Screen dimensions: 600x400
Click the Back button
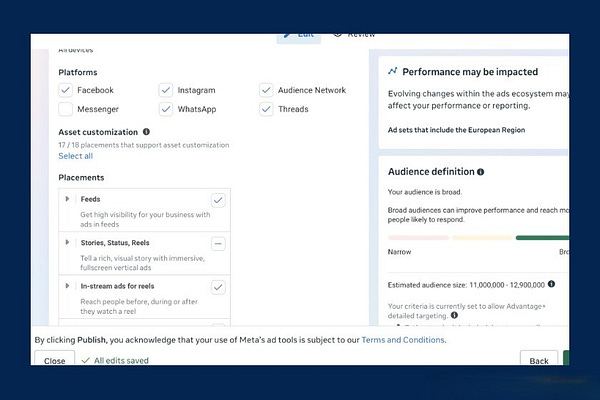539,359
